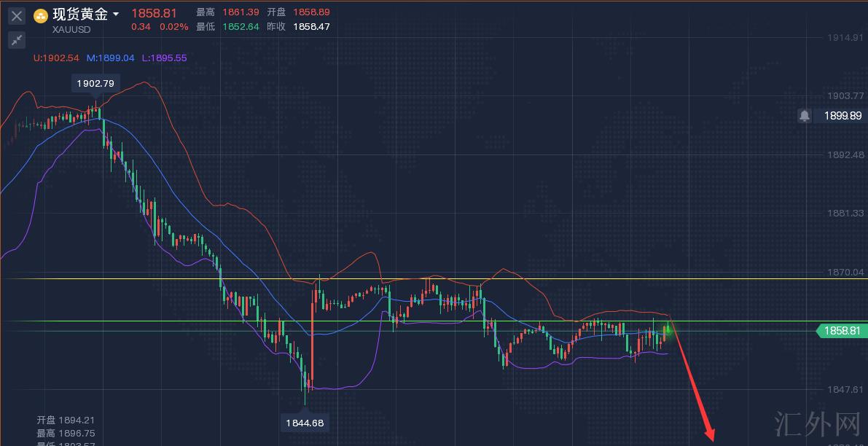This screenshot has height=446, width=868.
Task: Close the chart panel with the X button
Action: (x=16, y=15)
